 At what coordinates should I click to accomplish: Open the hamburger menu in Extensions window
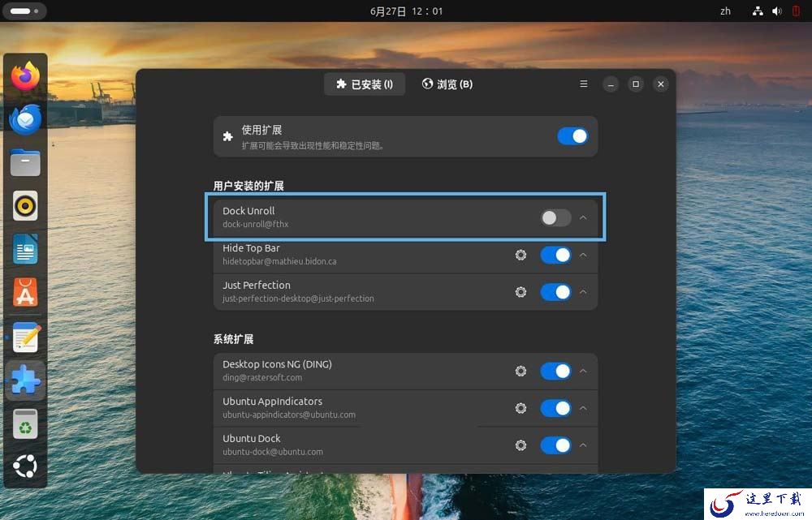coord(584,84)
